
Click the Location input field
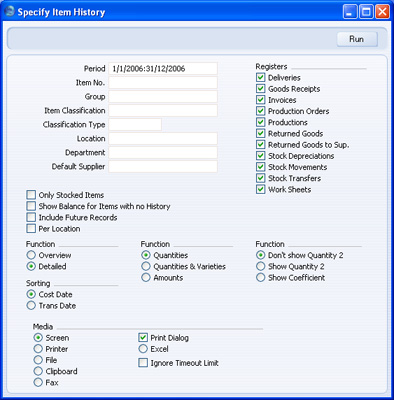163,139
